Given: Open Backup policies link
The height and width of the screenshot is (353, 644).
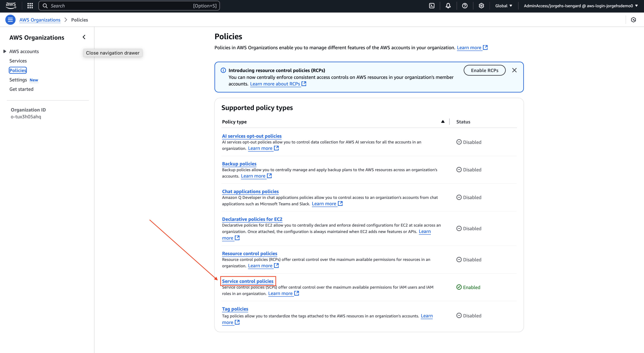Looking at the screenshot, I should pyautogui.click(x=239, y=164).
